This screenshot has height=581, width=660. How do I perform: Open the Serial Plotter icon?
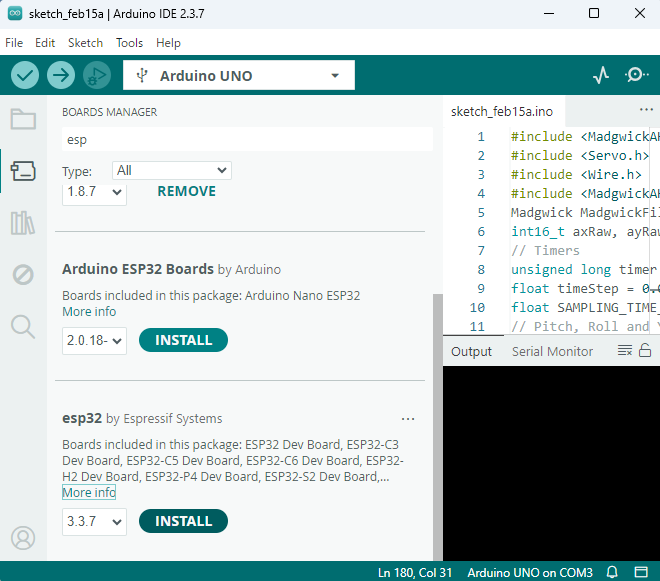point(601,75)
